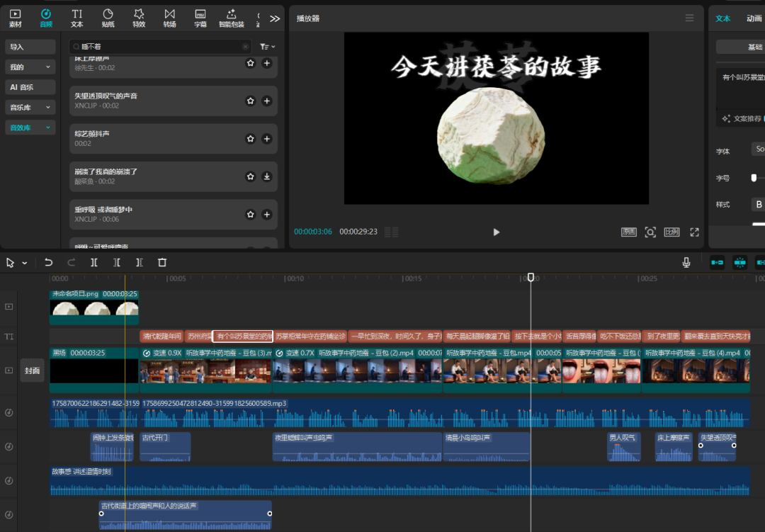Favorite the 综艺骚抖声 sound effect star
The image size is (765, 532).
[250, 138]
